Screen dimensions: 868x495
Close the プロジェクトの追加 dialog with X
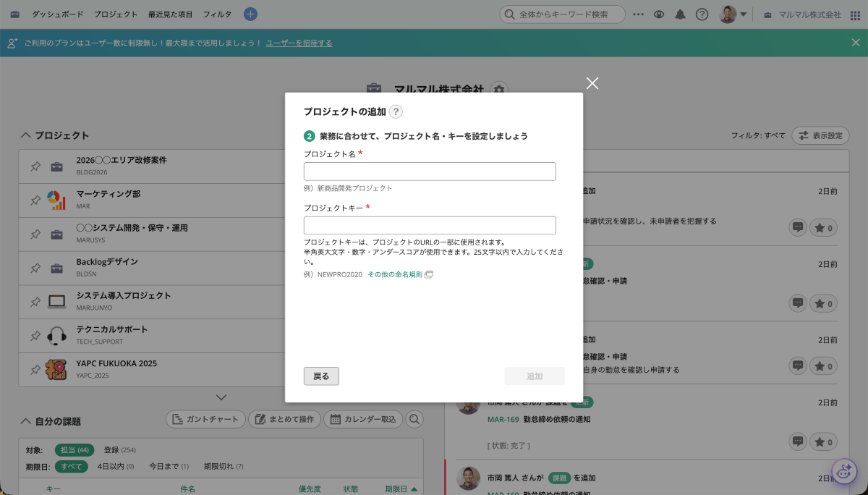tap(592, 83)
